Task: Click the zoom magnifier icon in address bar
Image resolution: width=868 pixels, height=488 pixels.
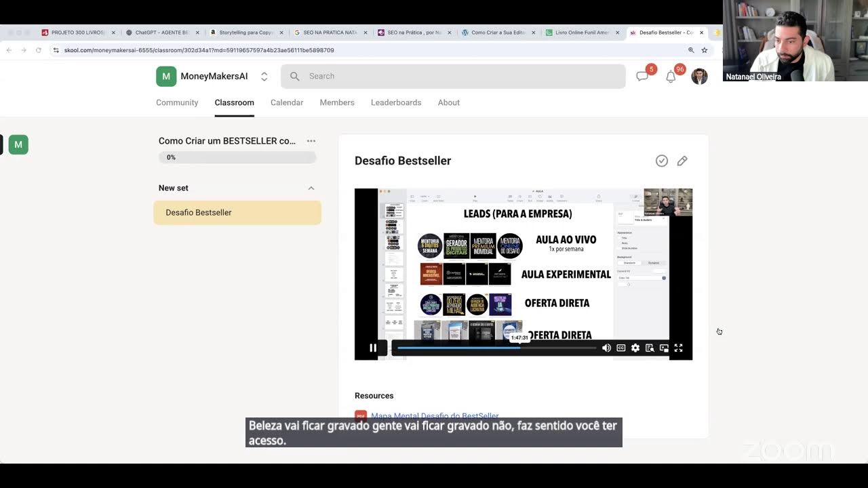Action: tap(691, 50)
